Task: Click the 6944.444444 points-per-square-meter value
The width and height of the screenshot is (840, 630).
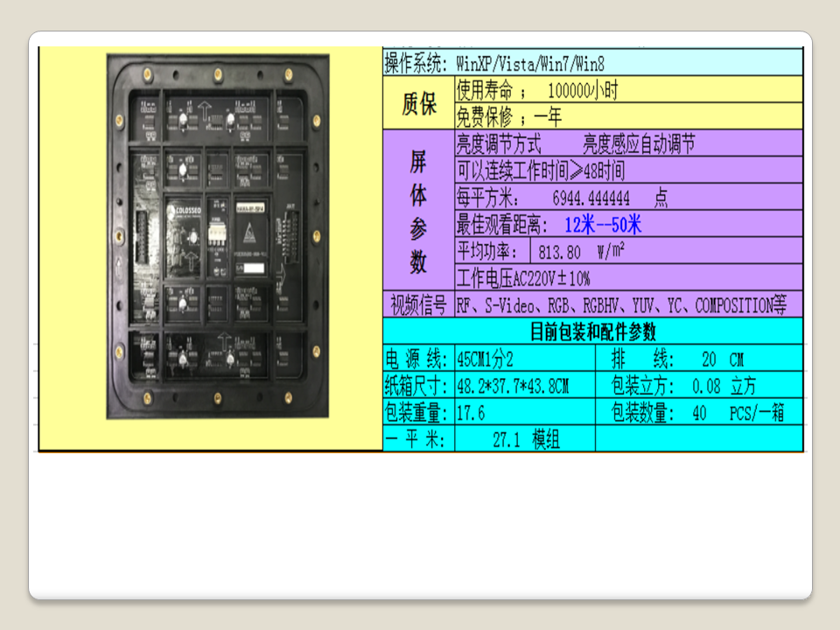Action: (x=591, y=198)
